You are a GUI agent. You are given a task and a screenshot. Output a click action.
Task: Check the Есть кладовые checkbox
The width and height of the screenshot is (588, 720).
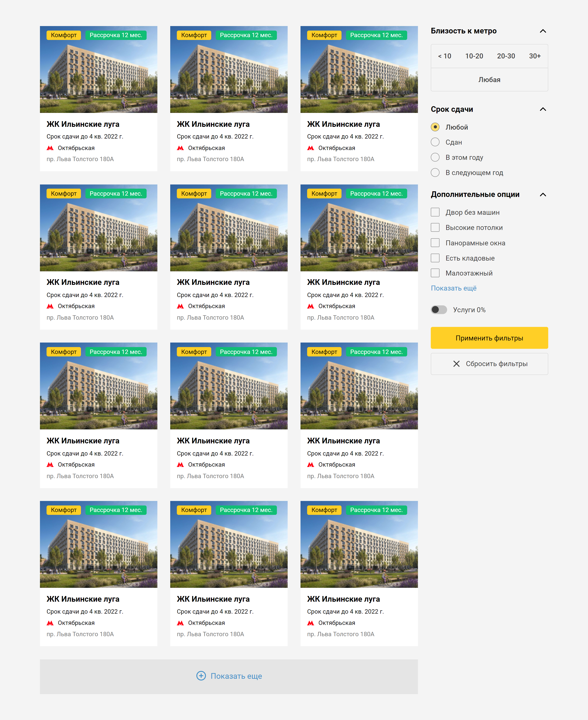pos(435,258)
